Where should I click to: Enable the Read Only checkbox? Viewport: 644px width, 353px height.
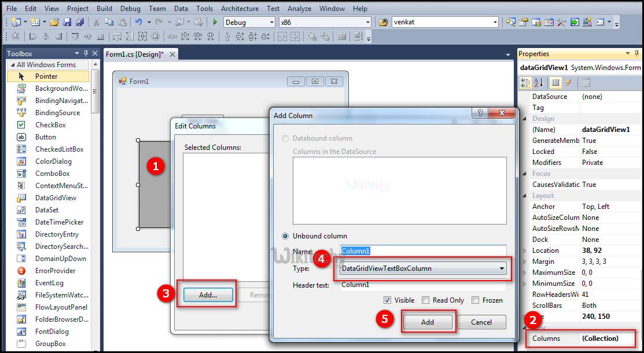[x=425, y=300]
